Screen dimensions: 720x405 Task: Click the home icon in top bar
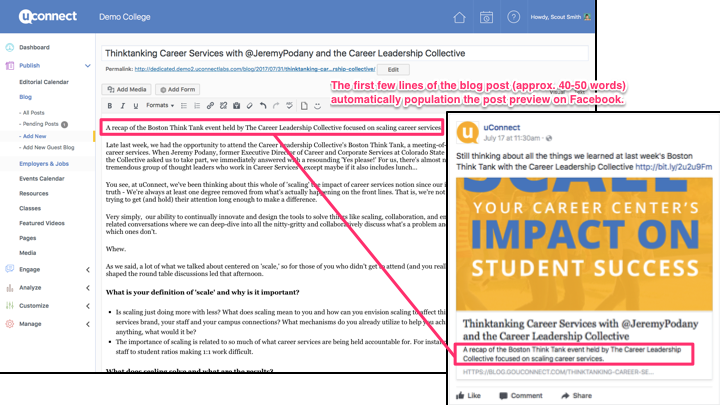pos(459,17)
